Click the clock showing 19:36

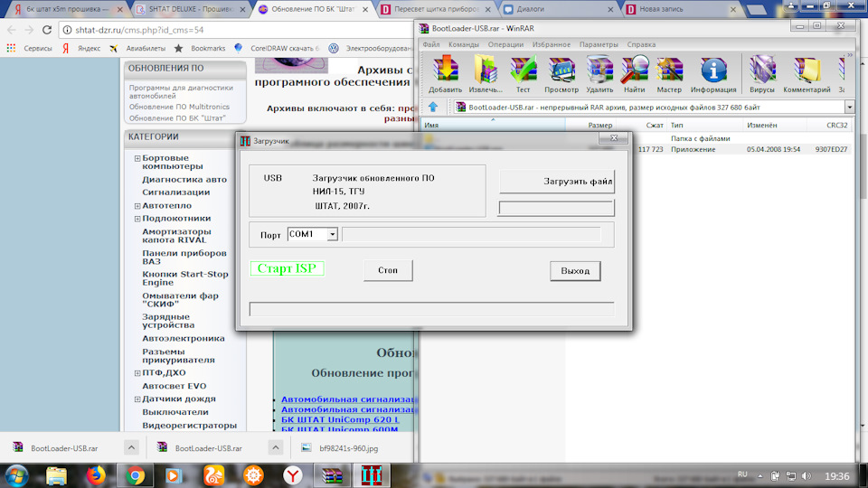point(837,476)
